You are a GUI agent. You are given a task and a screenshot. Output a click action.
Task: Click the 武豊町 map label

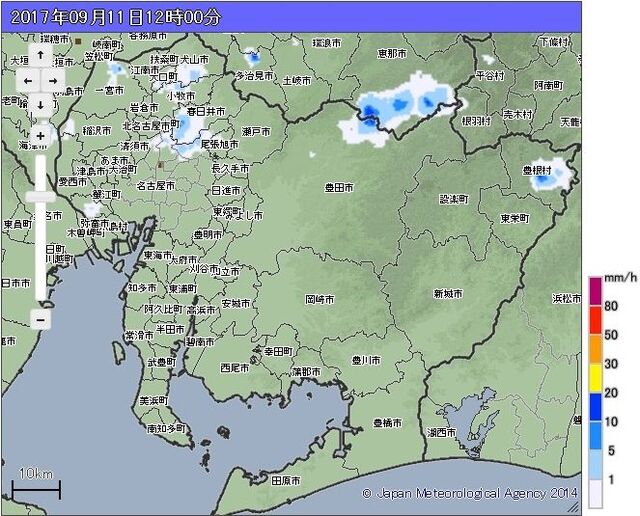[x=162, y=363]
